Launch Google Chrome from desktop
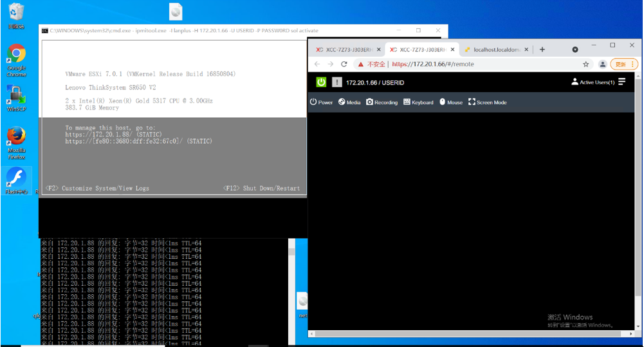Viewport: 644px width, 347px height. [16, 60]
